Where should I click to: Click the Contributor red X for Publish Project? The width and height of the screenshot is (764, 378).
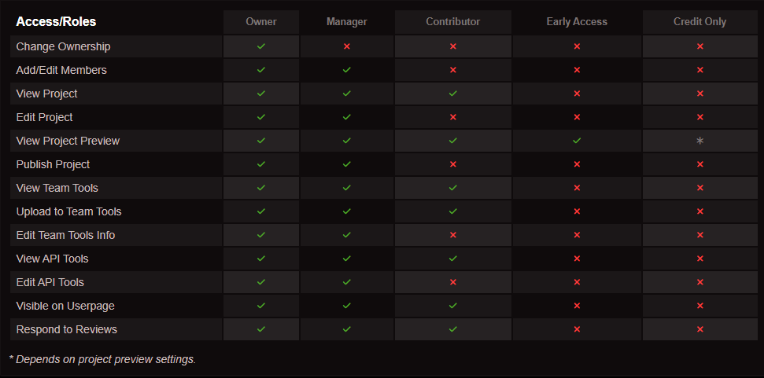(453, 164)
